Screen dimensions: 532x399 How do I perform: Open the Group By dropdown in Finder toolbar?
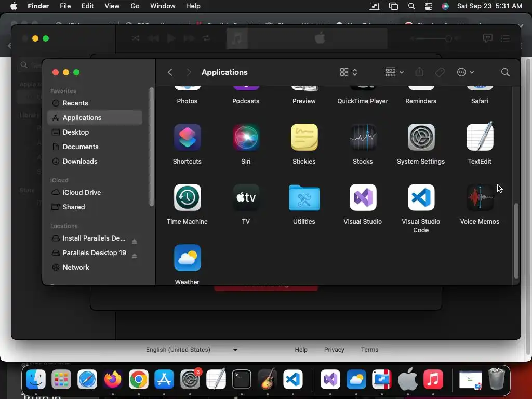point(395,72)
